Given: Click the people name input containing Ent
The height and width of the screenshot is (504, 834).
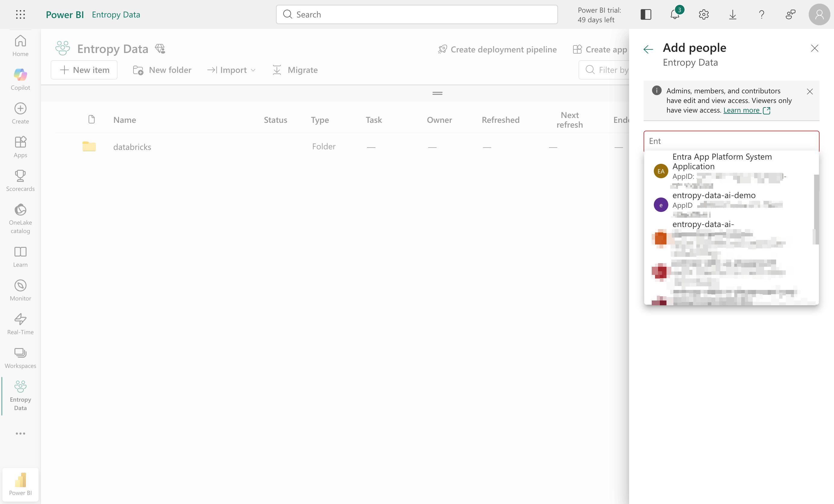Looking at the screenshot, I should pyautogui.click(x=731, y=141).
